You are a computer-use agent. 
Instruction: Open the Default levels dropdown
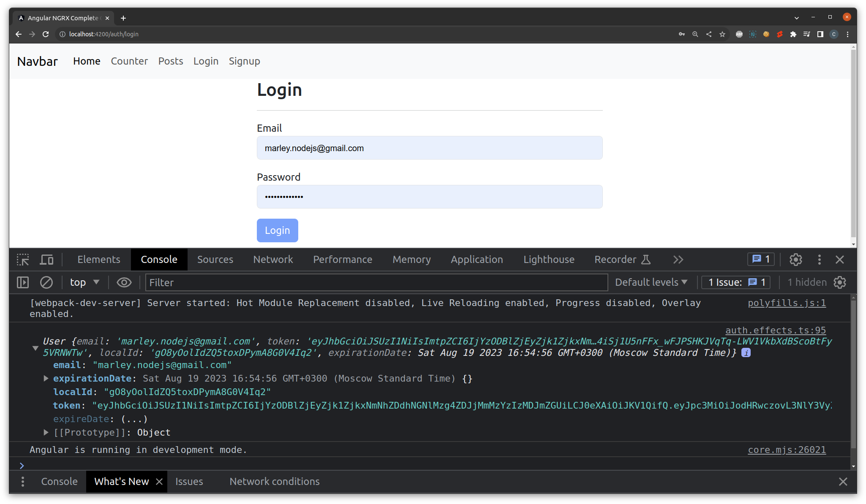[x=651, y=282]
